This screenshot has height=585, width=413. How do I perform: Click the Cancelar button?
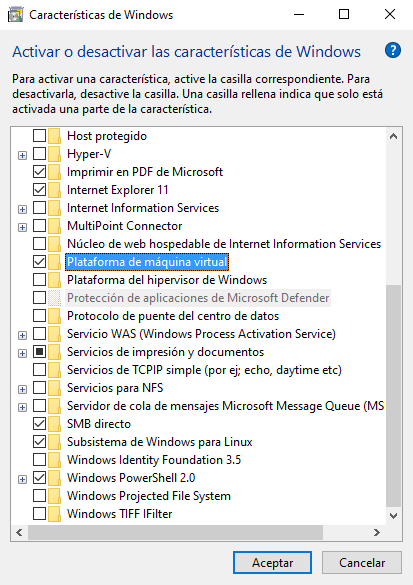click(362, 562)
